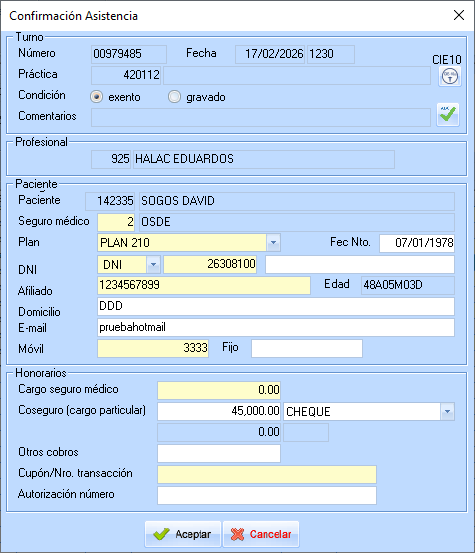Expand the Plan 210 dropdown
The width and height of the screenshot is (475, 553).
point(273,243)
